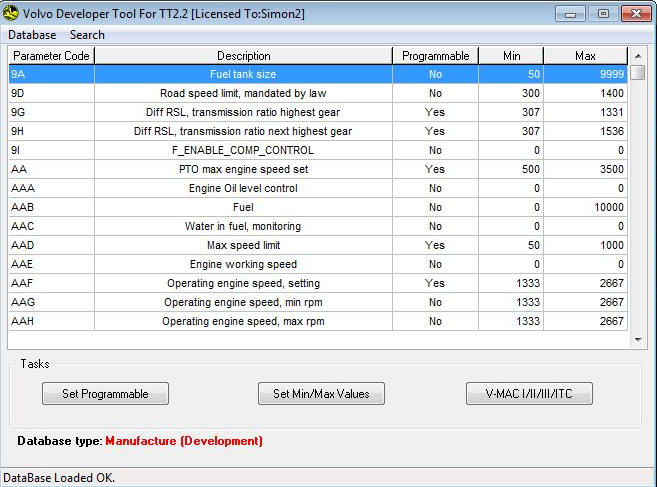Image resolution: width=657 pixels, height=487 pixels.
Task: Click Operating engine speed, min rpm
Action: coord(243,302)
